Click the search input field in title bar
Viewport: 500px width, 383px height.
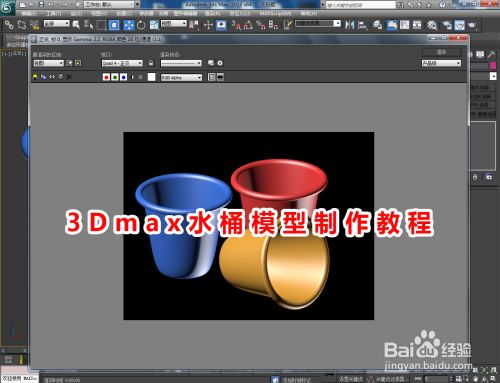click(360, 5)
